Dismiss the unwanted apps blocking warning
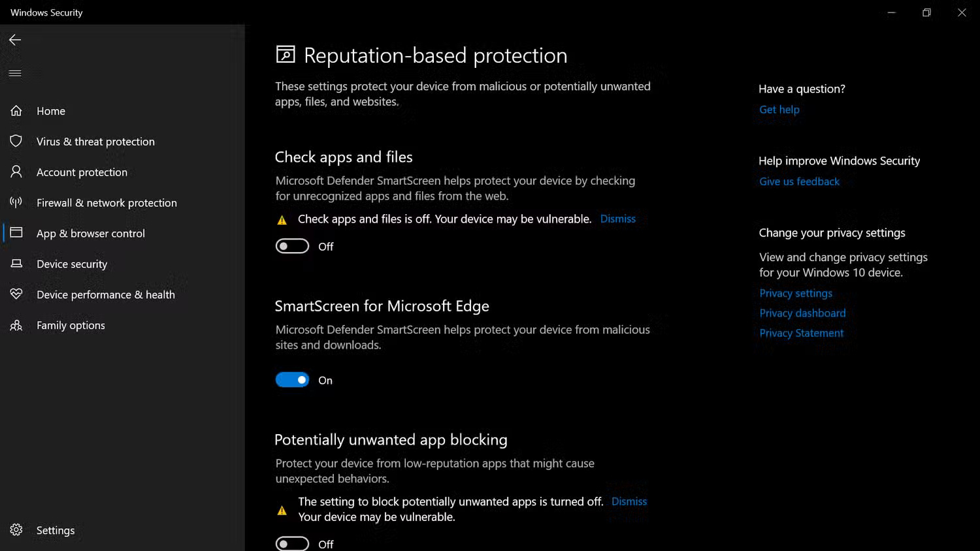The image size is (980, 551). point(629,501)
